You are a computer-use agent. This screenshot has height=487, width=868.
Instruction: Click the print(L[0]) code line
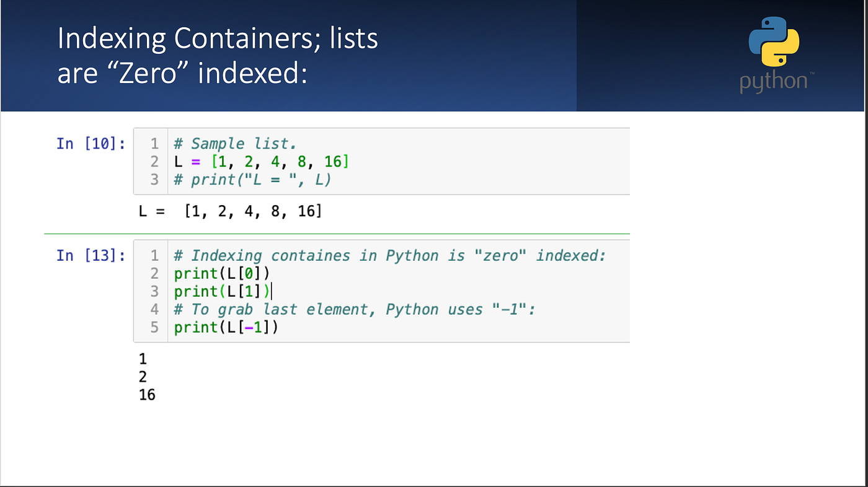(x=222, y=273)
